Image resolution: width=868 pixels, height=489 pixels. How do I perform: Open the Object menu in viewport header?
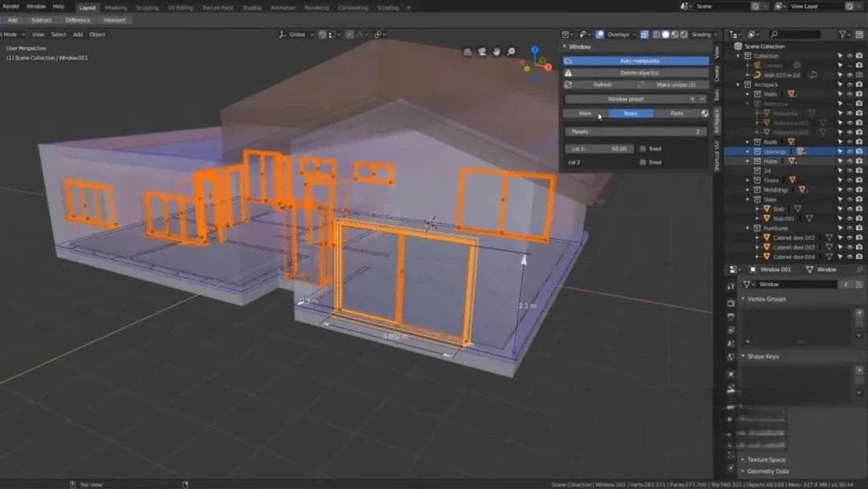[x=97, y=35]
